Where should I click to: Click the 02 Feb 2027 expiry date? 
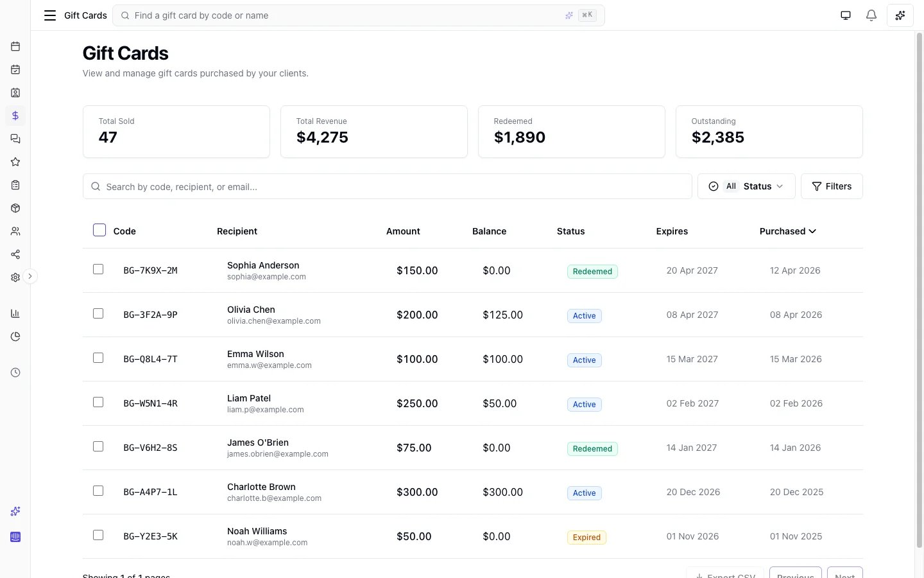pyautogui.click(x=692, y=403)
